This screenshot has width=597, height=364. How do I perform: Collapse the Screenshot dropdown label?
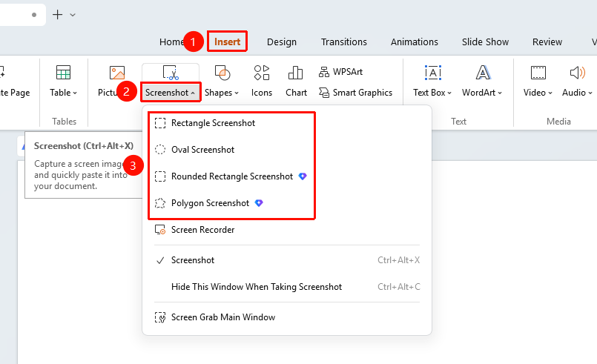click(170, 93)
